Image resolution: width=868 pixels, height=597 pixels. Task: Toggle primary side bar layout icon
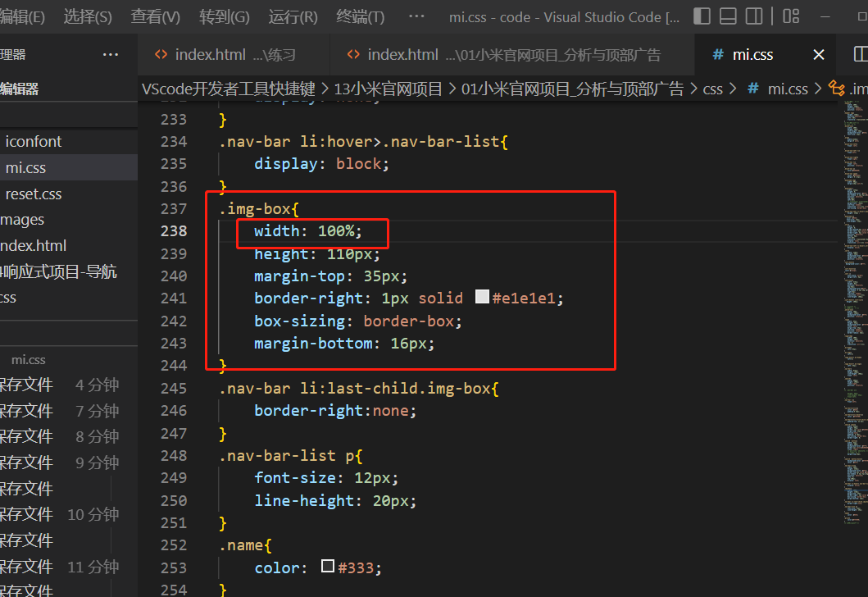click(702, 16)
